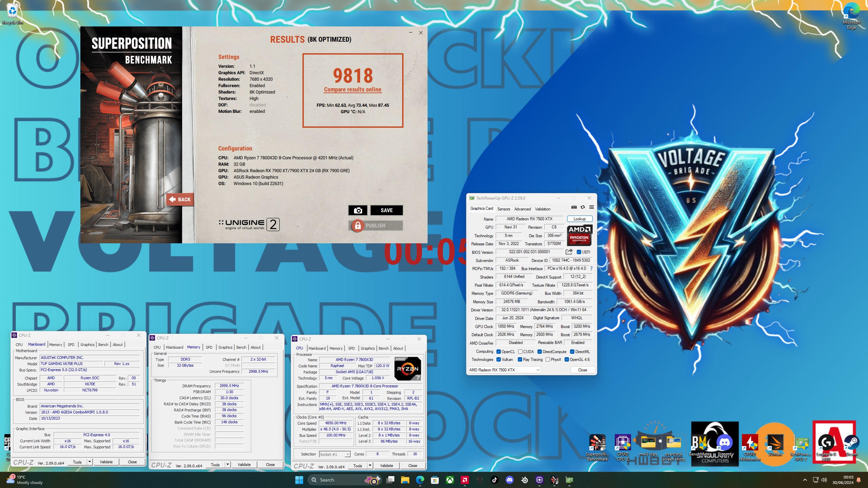
Task: Open the mw3 clips desktop folder
Action: (x=648, y=446)
